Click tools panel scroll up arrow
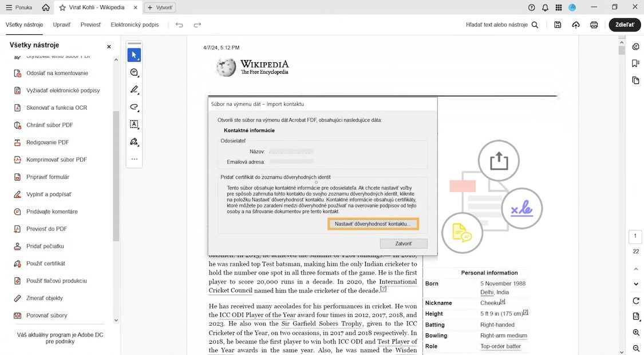This screenshot has width=644, height=355. point(116,60)
